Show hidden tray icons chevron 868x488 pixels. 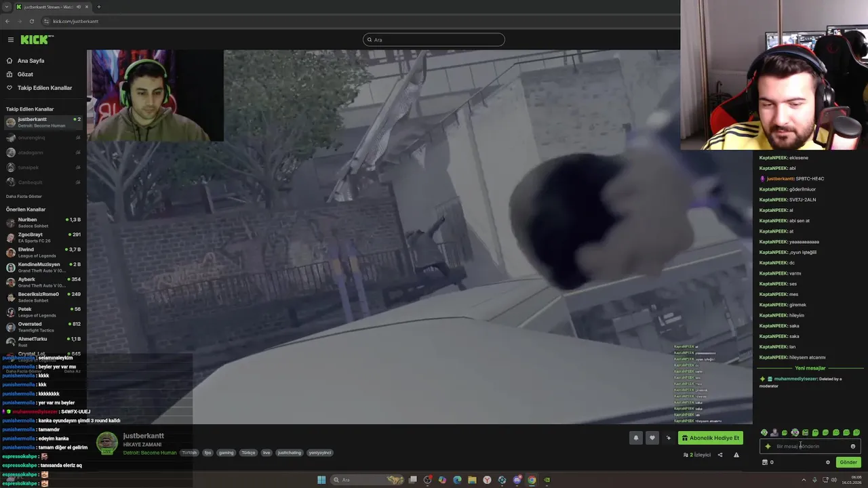[805, 480]
